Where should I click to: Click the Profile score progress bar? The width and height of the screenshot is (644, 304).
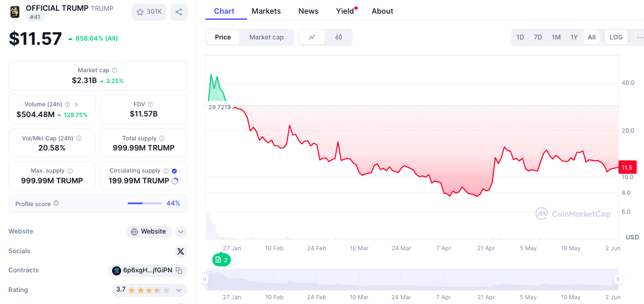(x=145, y=203)
